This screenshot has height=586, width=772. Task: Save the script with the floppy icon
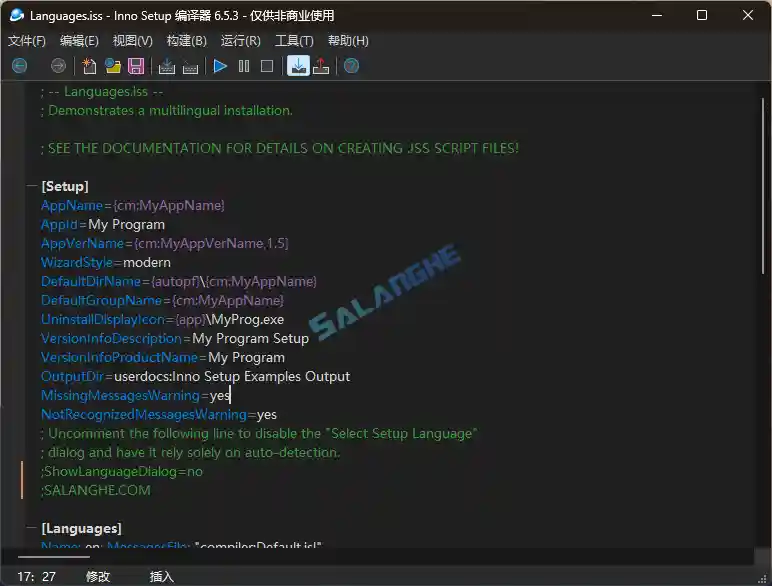136,66
